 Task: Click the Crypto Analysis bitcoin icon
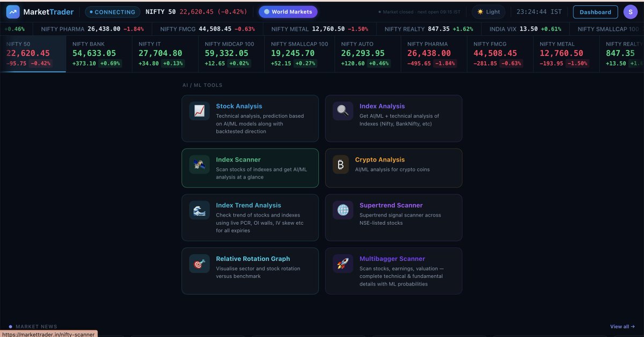coord(341,164)
